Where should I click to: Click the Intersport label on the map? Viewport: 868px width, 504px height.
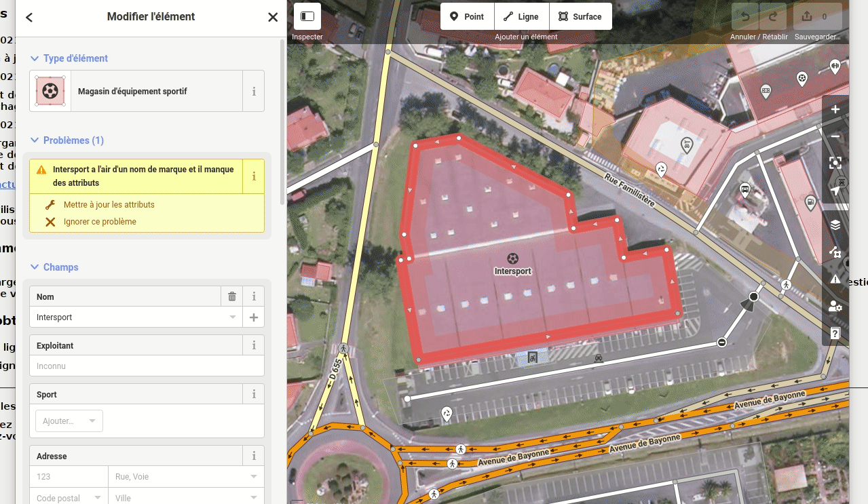point(513,271)
